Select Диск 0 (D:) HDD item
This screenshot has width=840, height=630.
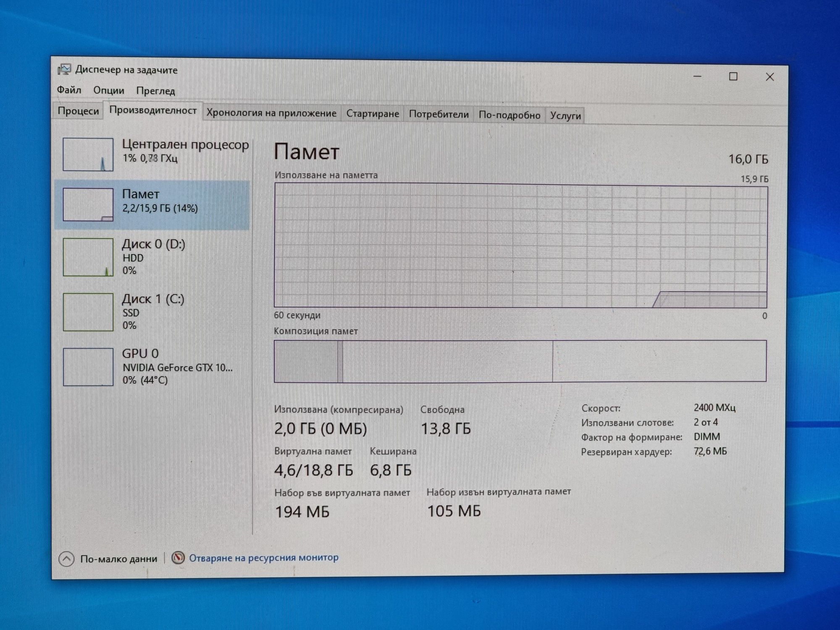(x=152, y=257)
